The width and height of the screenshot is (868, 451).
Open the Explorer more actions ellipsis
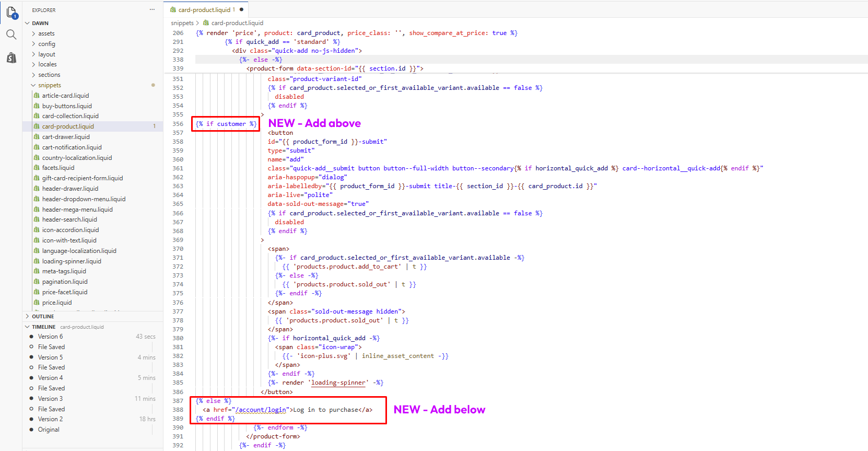[152, 10]
